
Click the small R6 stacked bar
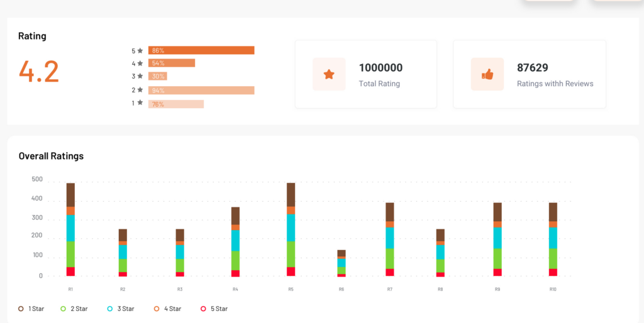(x=341, y=263)
